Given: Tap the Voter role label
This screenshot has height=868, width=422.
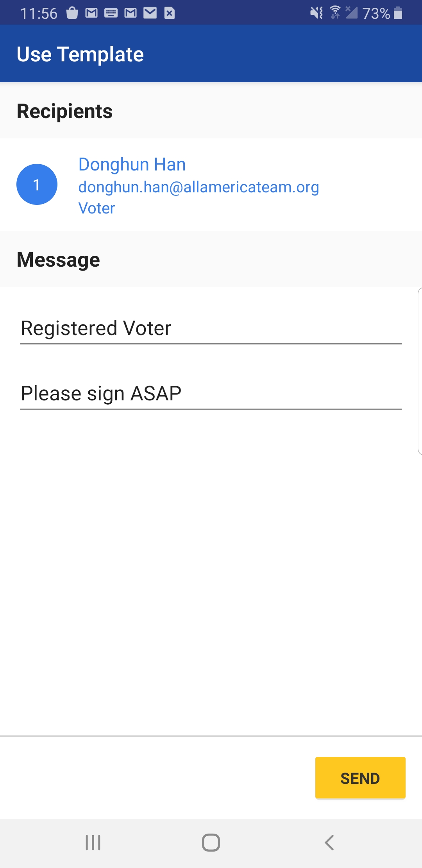Looking at the screenshot, I should click(x=97, y=208).
